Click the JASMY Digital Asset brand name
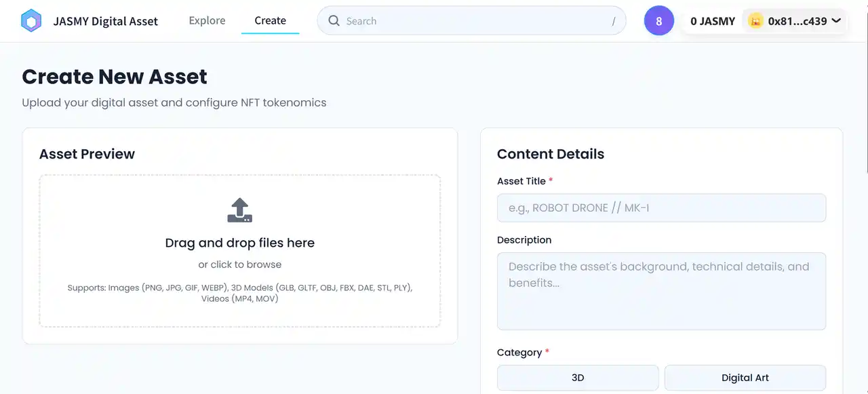This screenshot has height=394, width=868. point(106,21)
